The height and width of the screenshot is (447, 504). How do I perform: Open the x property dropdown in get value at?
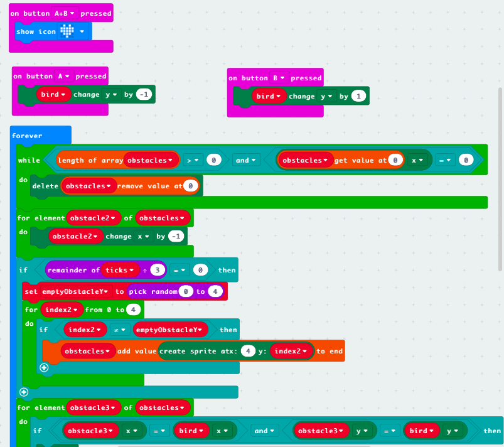point(419,160)
